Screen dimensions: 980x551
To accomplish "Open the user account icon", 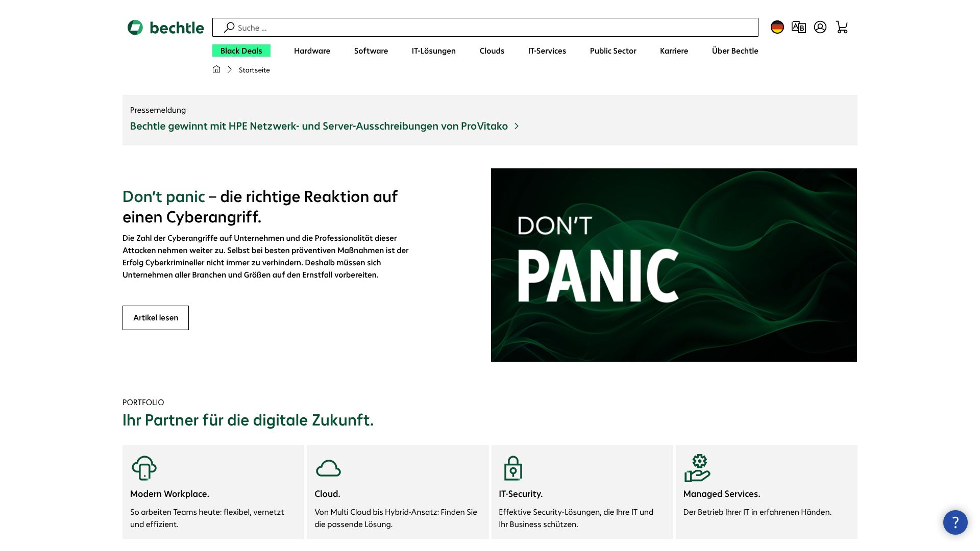I will 820,27.
